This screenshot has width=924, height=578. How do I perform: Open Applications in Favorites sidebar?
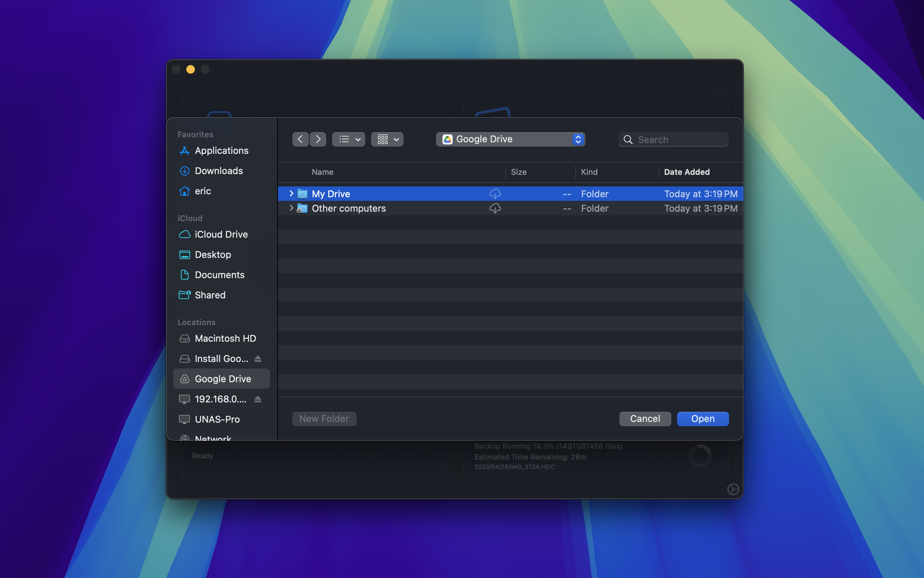(222, 151)
